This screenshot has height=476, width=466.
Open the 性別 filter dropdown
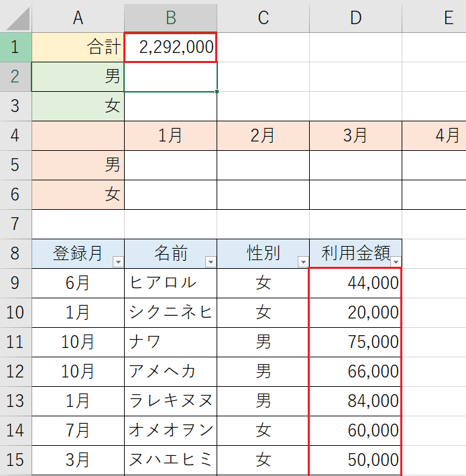303,261
